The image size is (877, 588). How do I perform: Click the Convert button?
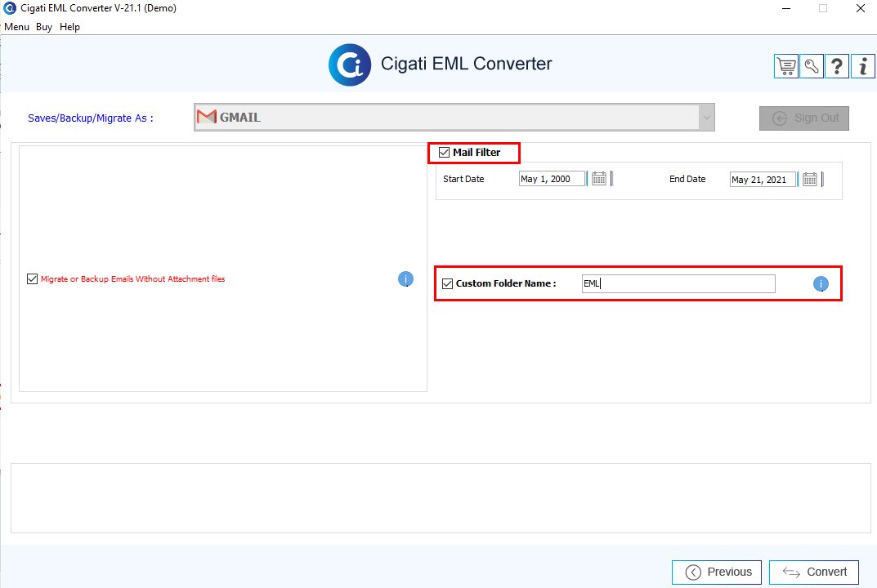(814, 572)
